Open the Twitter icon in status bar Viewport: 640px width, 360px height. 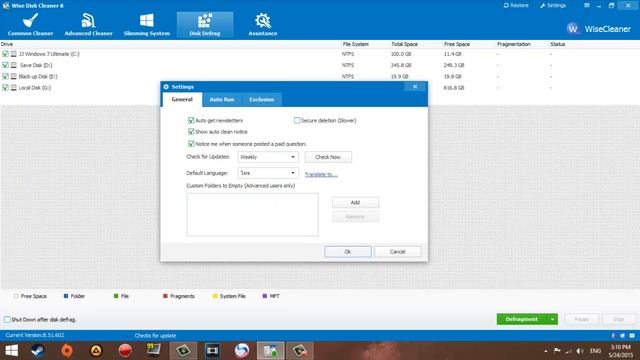coord(622,336)
